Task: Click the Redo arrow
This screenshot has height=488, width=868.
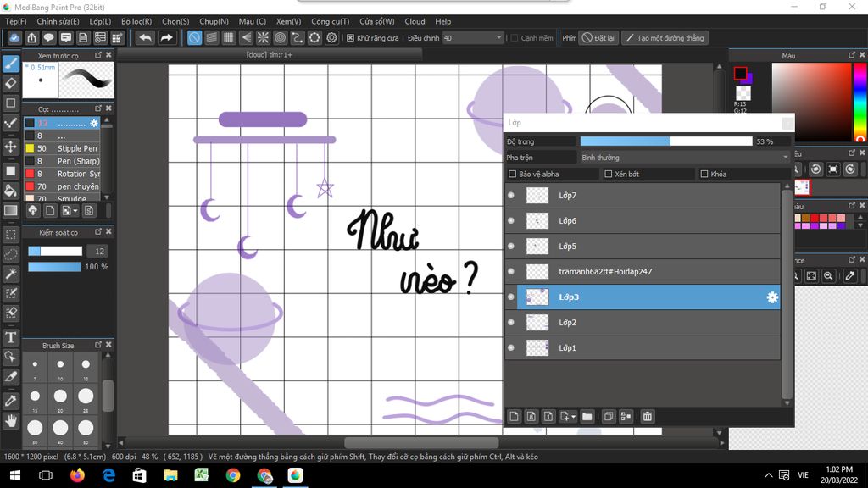Action: (x=166, y=37)
